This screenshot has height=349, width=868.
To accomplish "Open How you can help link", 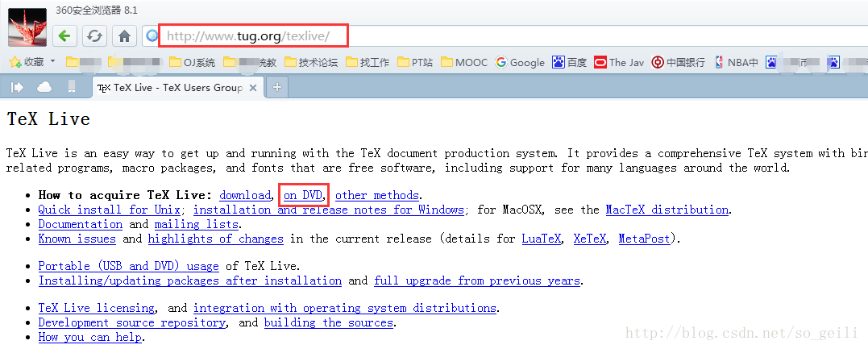I will pos(89,337).
